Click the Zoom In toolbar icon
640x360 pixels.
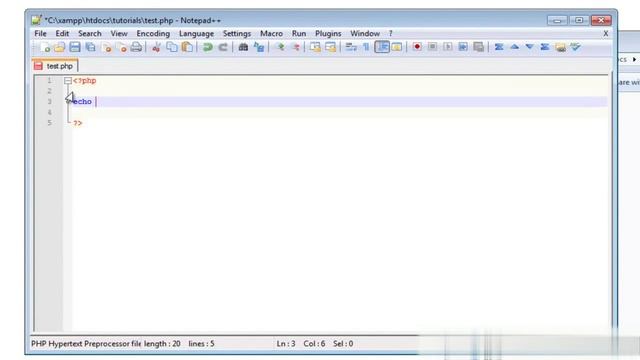[280, 47]
